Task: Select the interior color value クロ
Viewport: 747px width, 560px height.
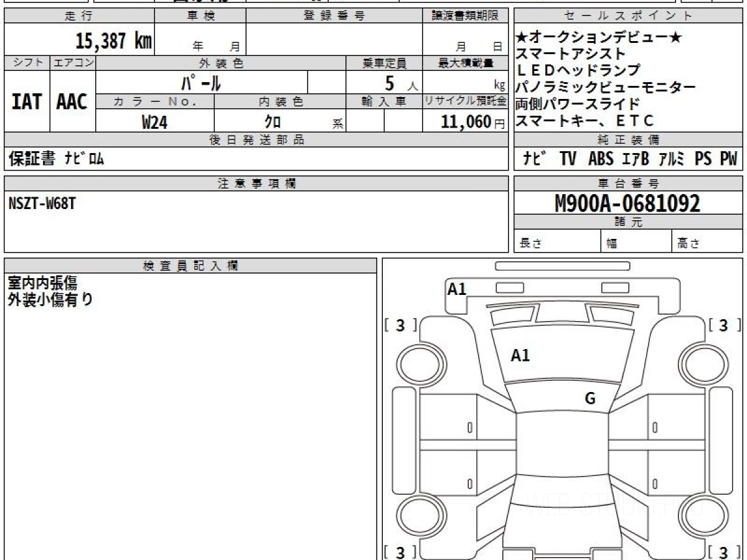Action: click(x=273, y=122)
